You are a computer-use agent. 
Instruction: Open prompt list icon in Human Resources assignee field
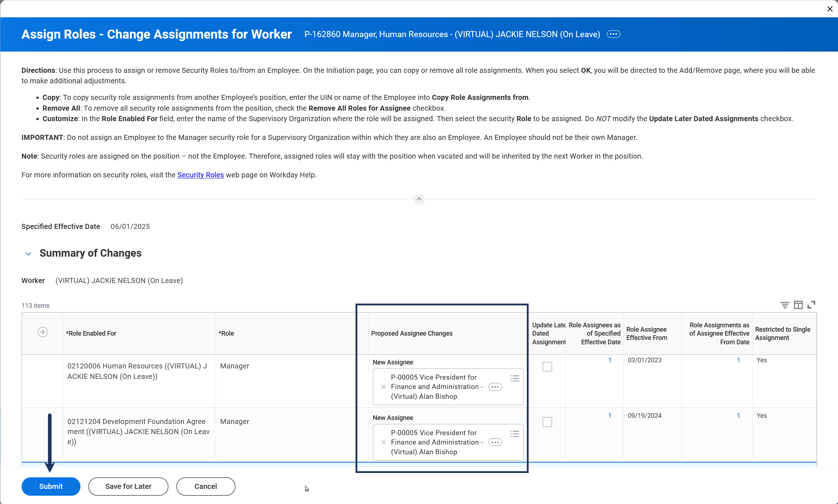coord(515,378)
